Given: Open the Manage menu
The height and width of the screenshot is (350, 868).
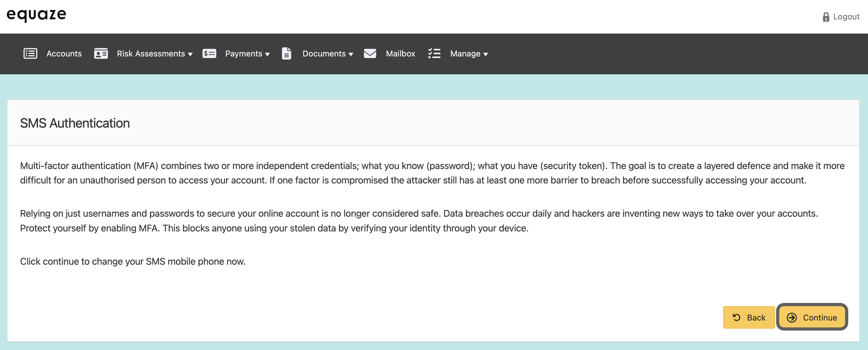Looking at the screenshot, I should [465, 54].
